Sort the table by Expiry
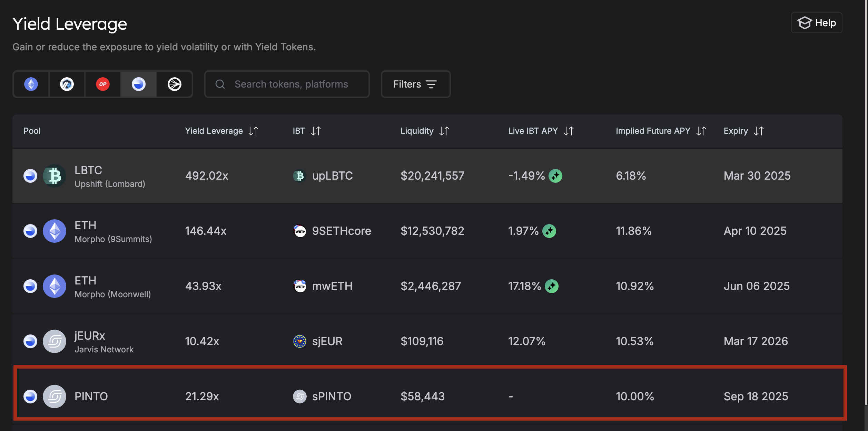The width and height of the screenshot is (868, 431). (x=759, y=131)
